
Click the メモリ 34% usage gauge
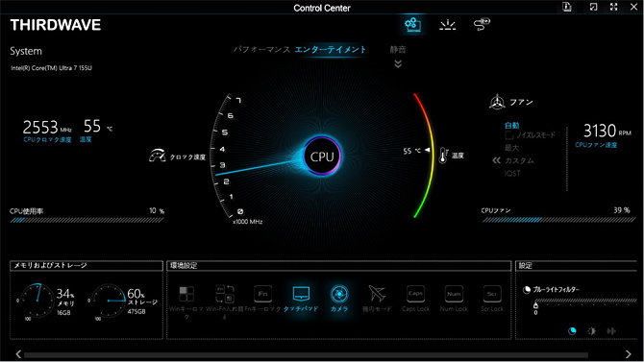pos(37,301)
